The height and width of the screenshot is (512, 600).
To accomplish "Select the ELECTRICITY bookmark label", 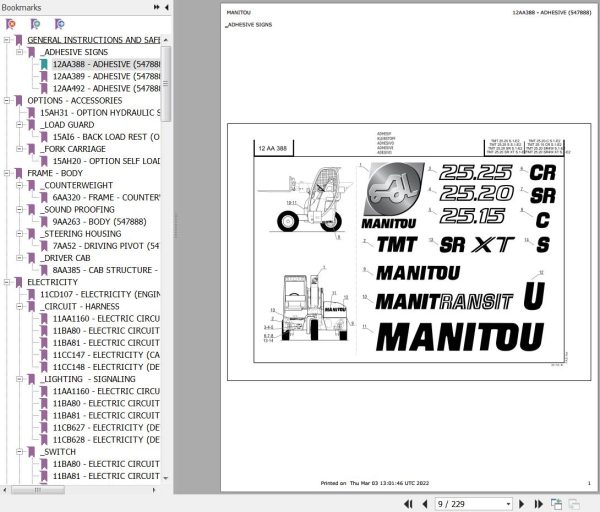I will coord(52,282).
